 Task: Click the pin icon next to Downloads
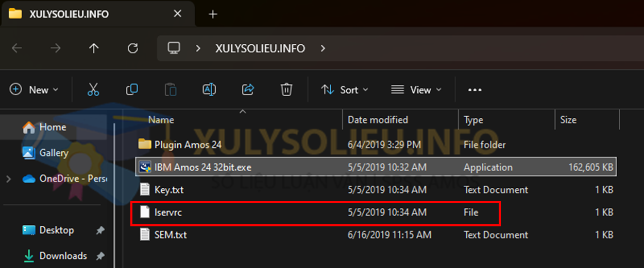tap(100, 256)
